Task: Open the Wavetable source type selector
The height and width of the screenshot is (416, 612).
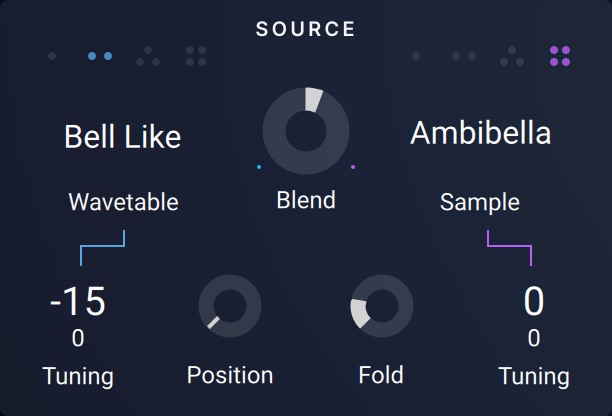Action: [x=123, y=202]
